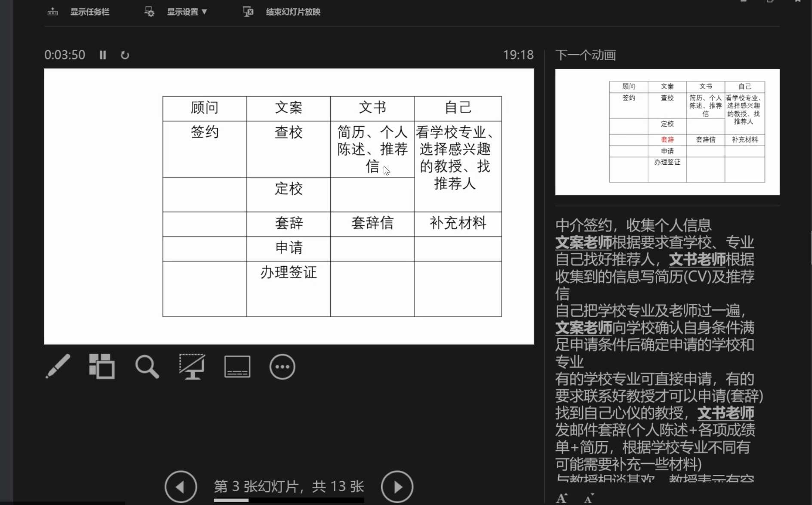This screenshot has width=812, height=505.
Task: Pause the presentation timer
Action: click(103, 55)
